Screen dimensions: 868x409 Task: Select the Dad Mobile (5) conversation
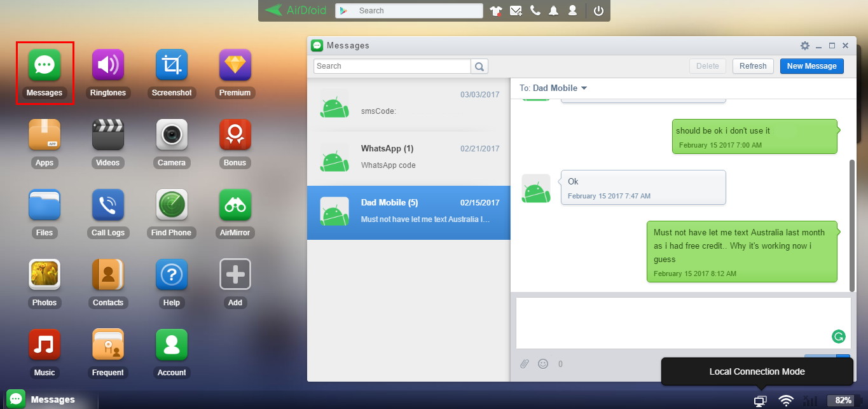[x=409, y=212]
